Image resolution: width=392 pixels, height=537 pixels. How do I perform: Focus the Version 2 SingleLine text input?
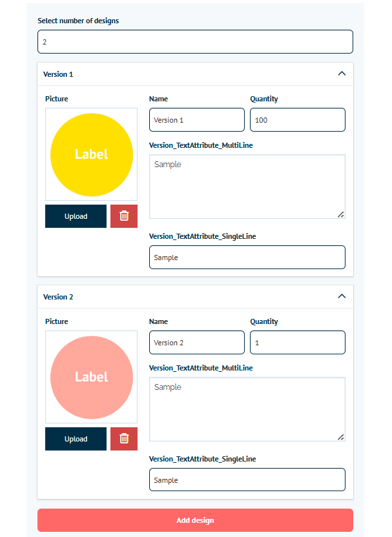[x=247, y=480]
